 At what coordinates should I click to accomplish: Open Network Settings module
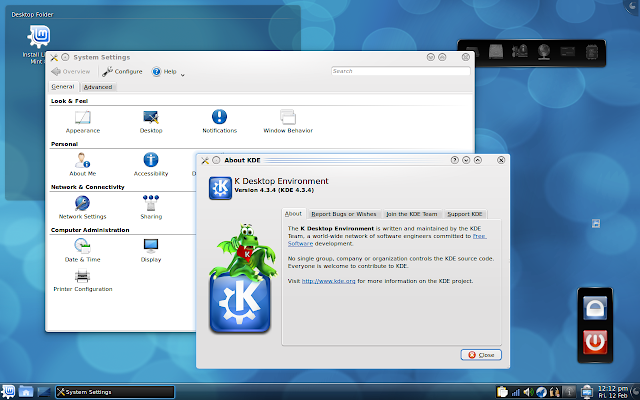82,207
